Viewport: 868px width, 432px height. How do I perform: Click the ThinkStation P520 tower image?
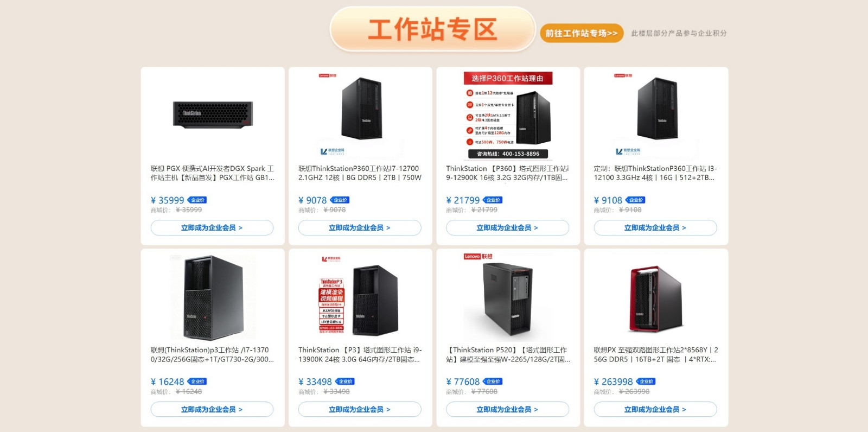point(508,296)
